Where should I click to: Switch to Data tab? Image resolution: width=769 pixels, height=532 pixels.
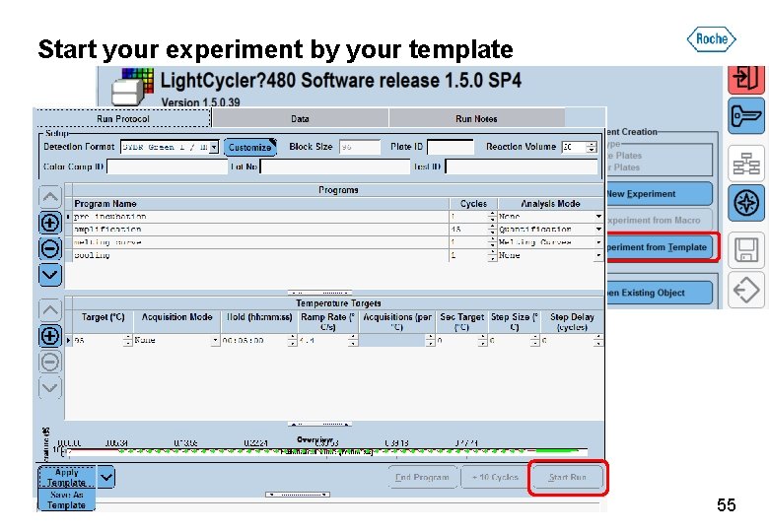coord(300,118)
